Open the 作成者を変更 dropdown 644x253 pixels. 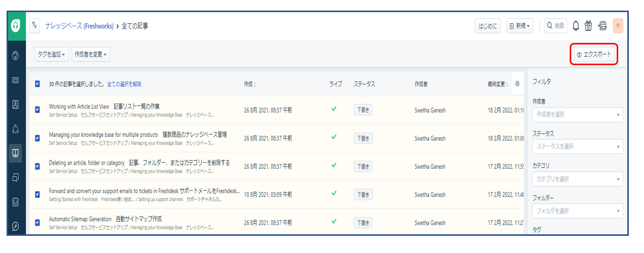tap(91, 55)
